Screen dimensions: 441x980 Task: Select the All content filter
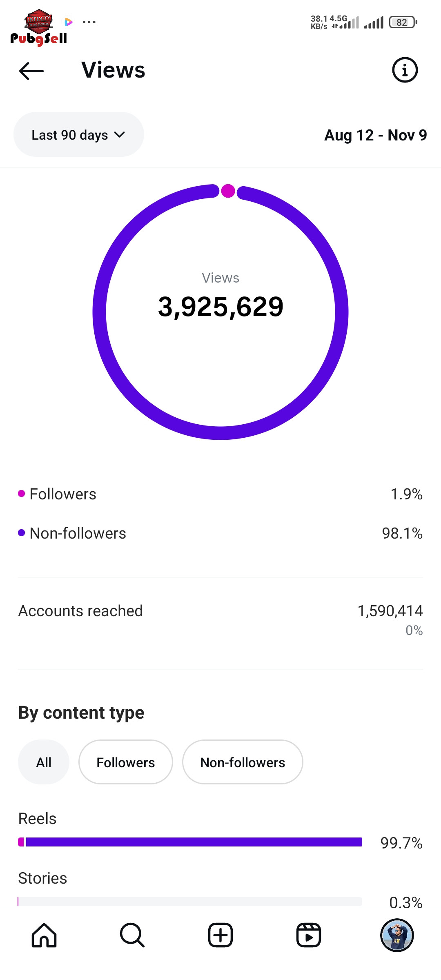click(44, 762)
